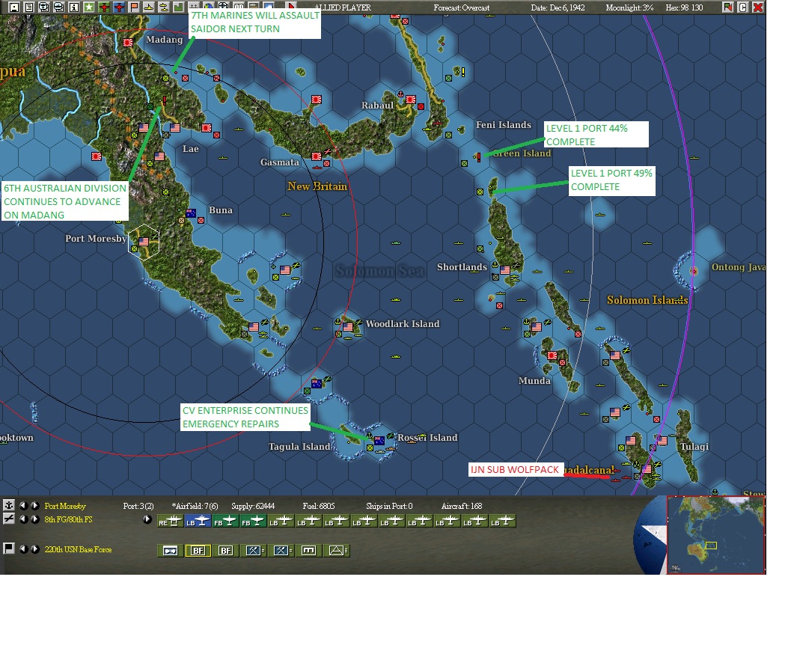
Task: Select the BF unit icon without yellow outline
Action: [225, 551]
